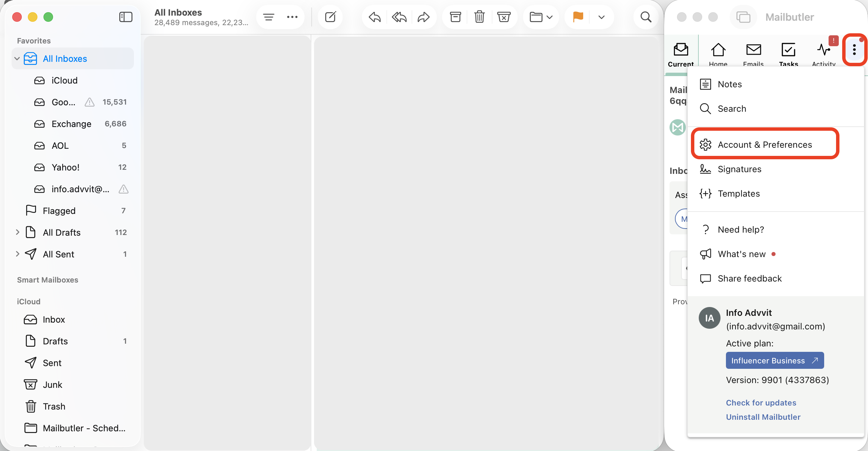Screen dimensions: 868x451
Task: Switch to Mailbutler Current tab
Action: click(x=681, y=54)
